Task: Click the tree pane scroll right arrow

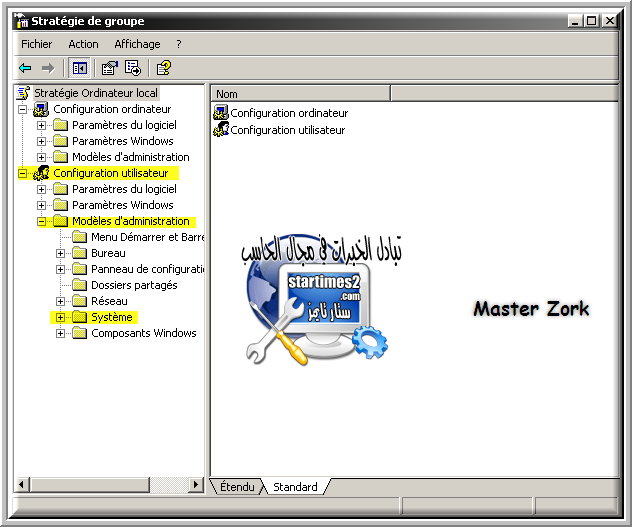Action: point(196,484)
